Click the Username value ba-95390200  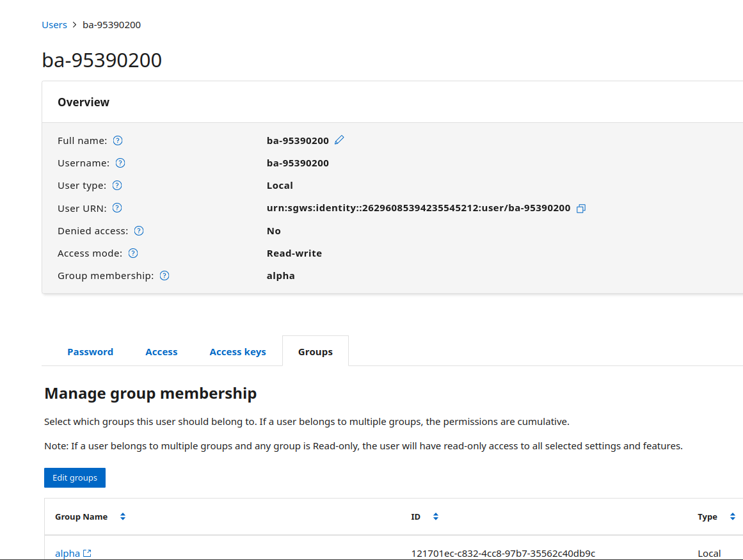[x=298, y=163]
